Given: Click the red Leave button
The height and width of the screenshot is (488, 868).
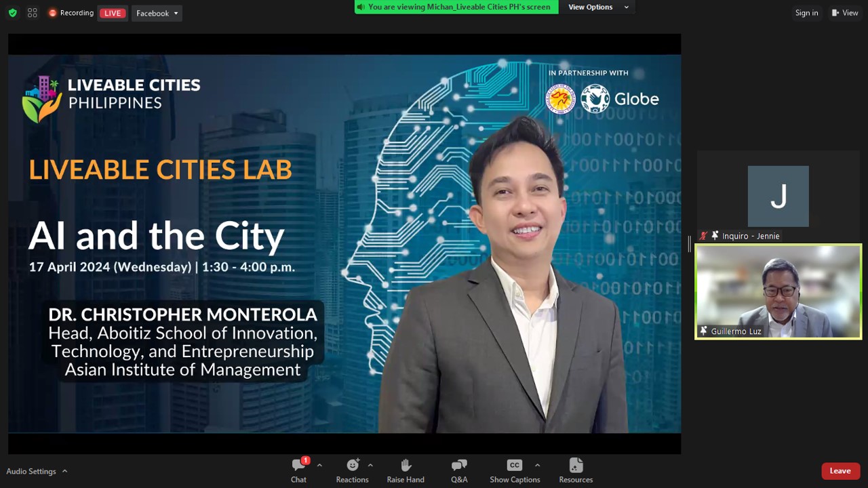Looking at the screenshot, I should pyautogui.click(x=840, y=471).
